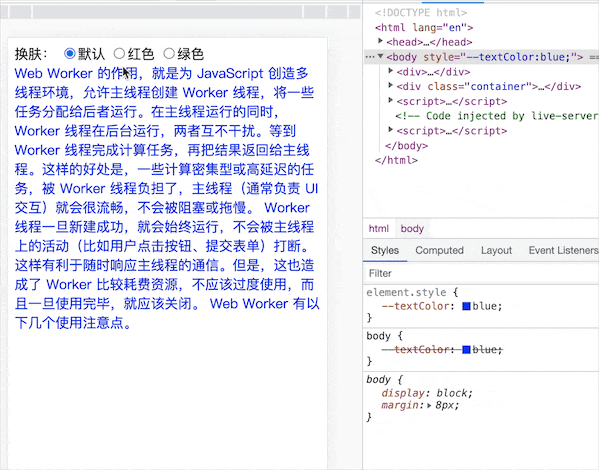Select the html lang="en" element line

(x=424, y=28)
